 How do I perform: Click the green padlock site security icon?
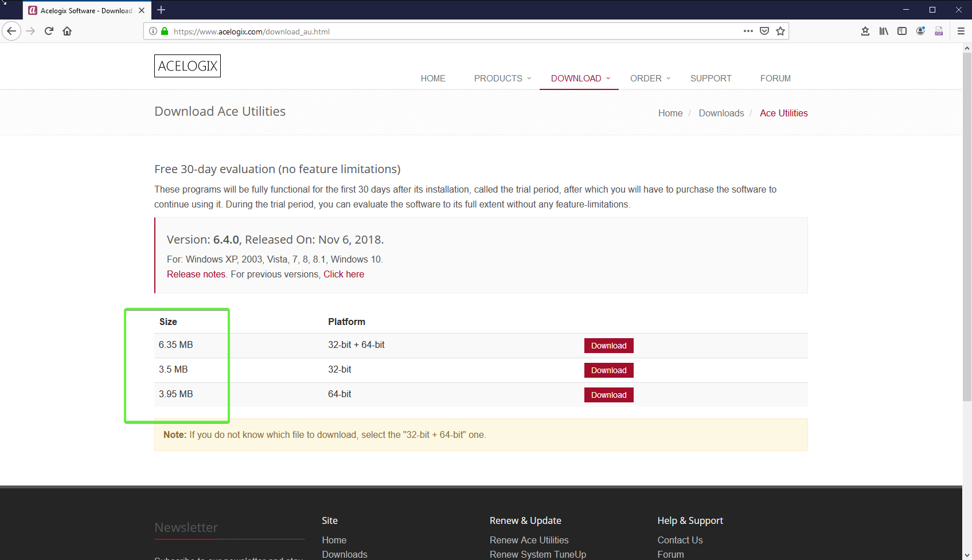[x=165, y=32]
